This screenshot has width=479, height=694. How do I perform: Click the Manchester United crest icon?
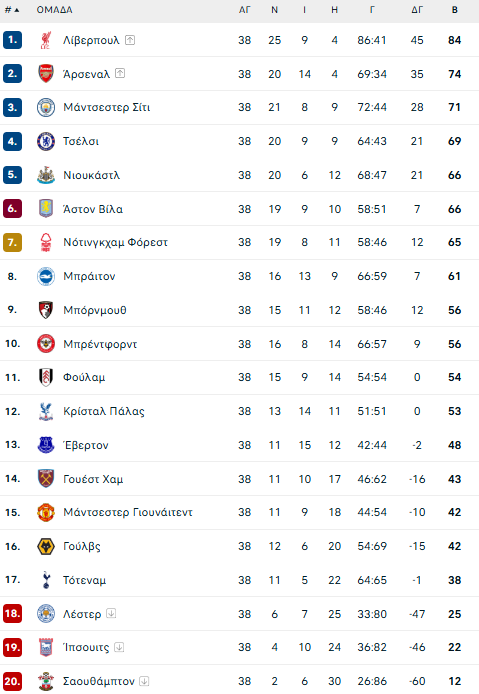pyautogui.click(x=46, y=512)
